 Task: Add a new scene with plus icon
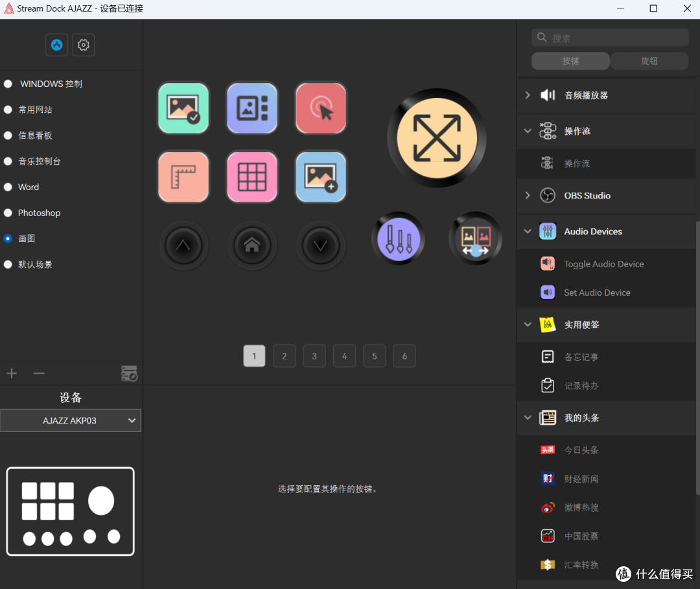12,373
